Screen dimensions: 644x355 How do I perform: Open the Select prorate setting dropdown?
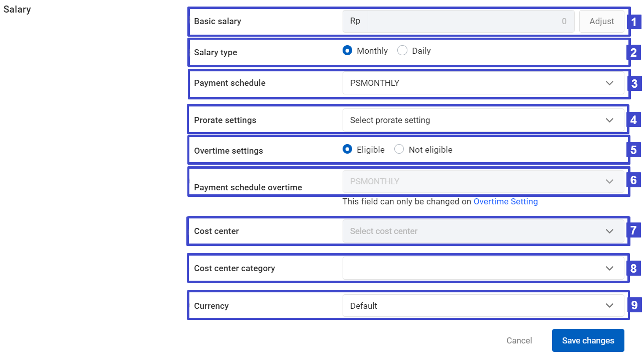click(483, 120)
